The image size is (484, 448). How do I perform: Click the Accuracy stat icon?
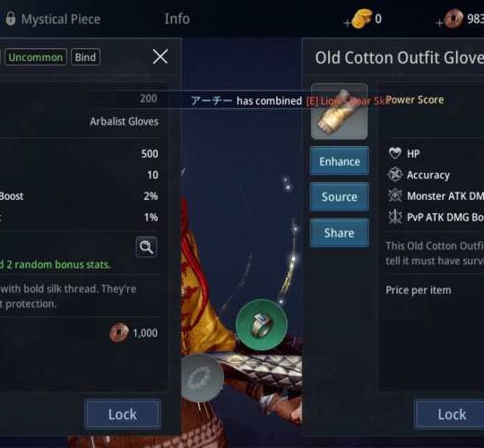point(395,175)
